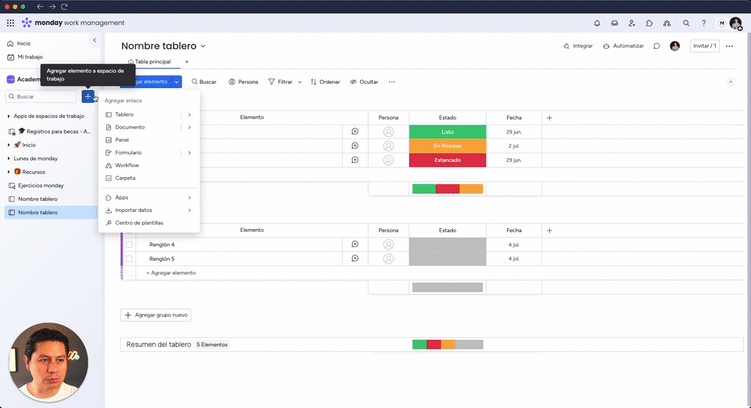751x408 pixels.
Task: Click the blue plus add-element button
Action: [88, 97]
